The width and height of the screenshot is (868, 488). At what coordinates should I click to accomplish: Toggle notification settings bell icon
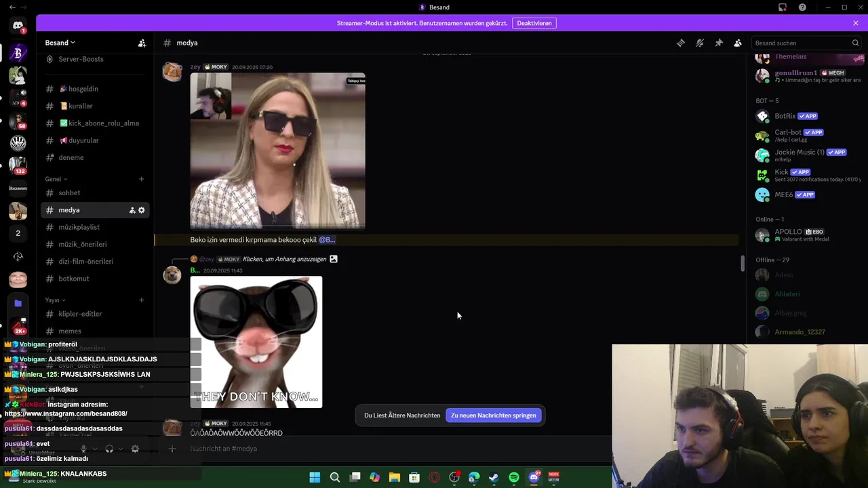click(x=699, y=43)
